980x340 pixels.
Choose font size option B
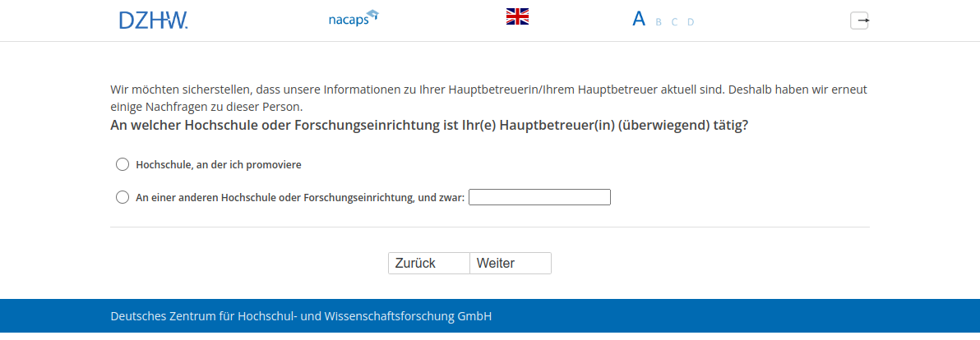coord(659,22)
